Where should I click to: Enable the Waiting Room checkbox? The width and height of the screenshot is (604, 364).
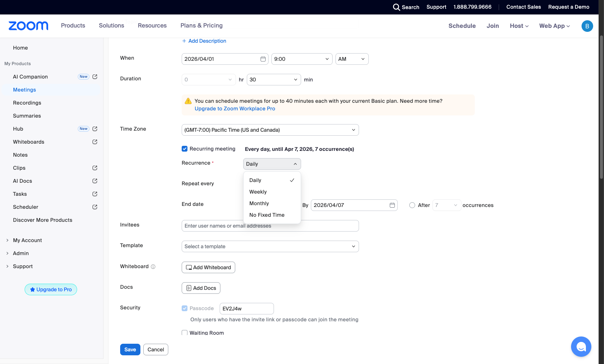coord(185,333)
